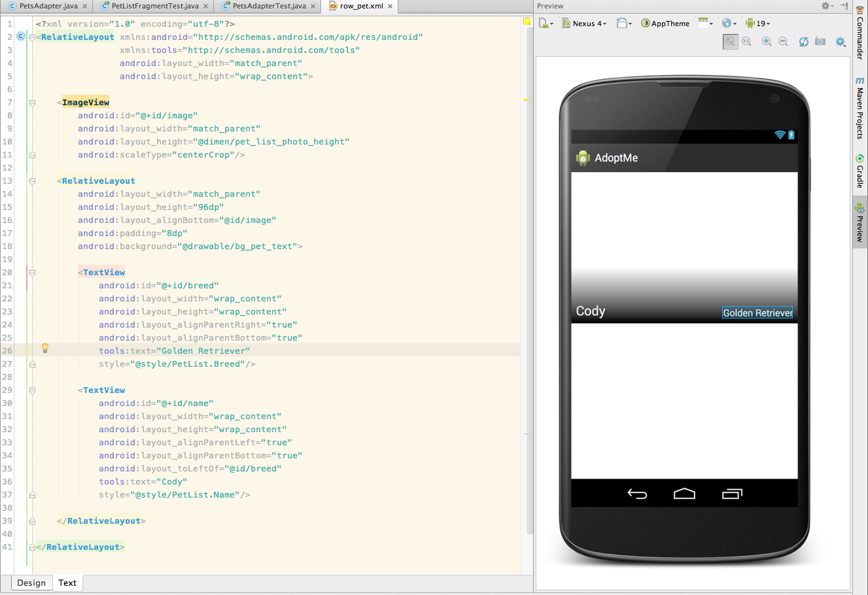Fold the TextView block on line 20
This screenshot has height=595, width=868.
click(x=32, y=273)
